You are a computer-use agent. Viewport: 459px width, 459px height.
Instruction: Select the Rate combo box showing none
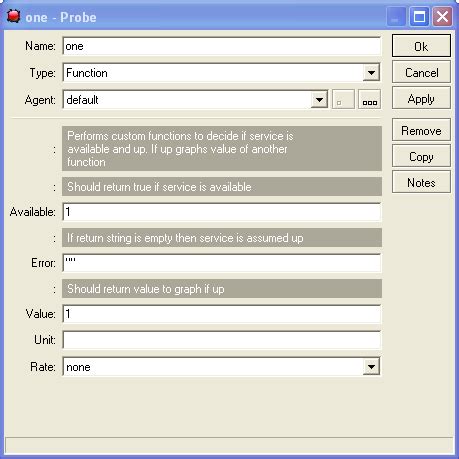point(221,367)
